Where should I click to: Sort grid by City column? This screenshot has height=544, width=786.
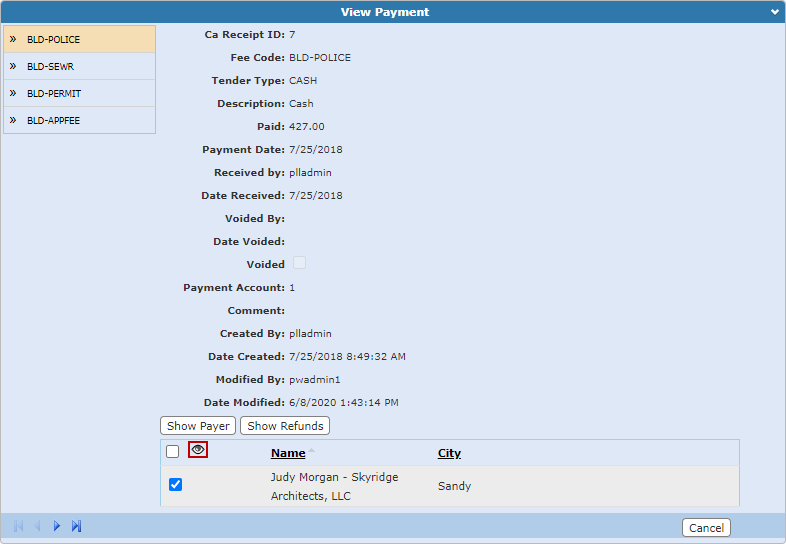tap(449, 453)
